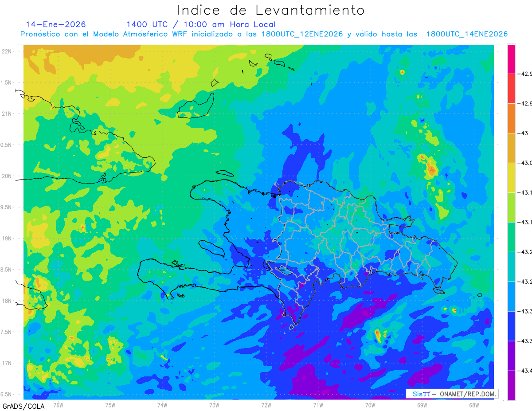Image resolution: width=532 pixels, height=411 pixels.
Task: Select the indigo swatch in the color scale
Action: pyautogui.click(x=511, y=356)
